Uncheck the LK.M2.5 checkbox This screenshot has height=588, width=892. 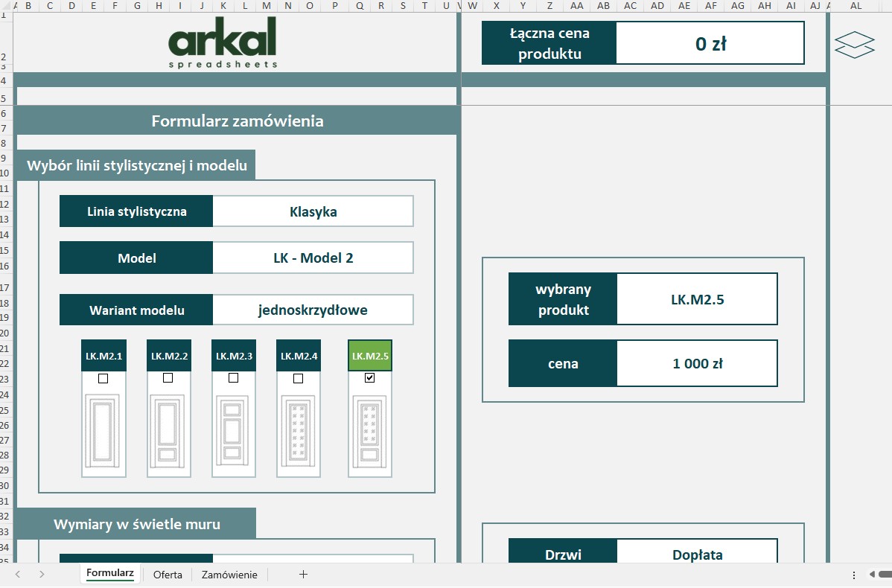(x=370, y=378)
